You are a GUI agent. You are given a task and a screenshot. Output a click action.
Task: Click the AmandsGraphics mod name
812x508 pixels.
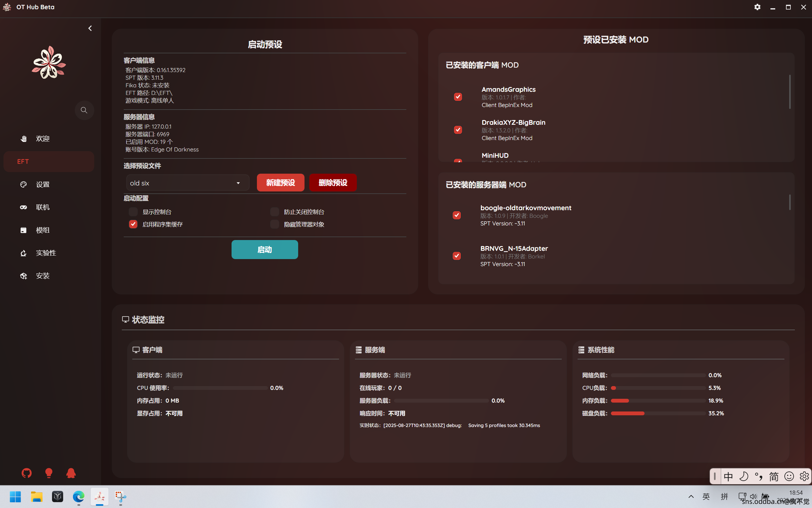(x=508, y=89)
